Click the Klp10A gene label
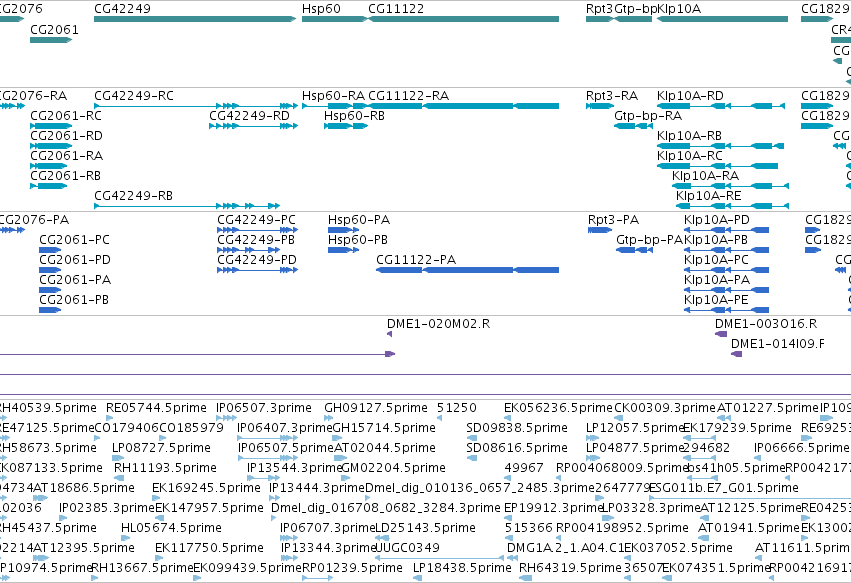This screenshot has width=851, height=583. pos(679,9)
